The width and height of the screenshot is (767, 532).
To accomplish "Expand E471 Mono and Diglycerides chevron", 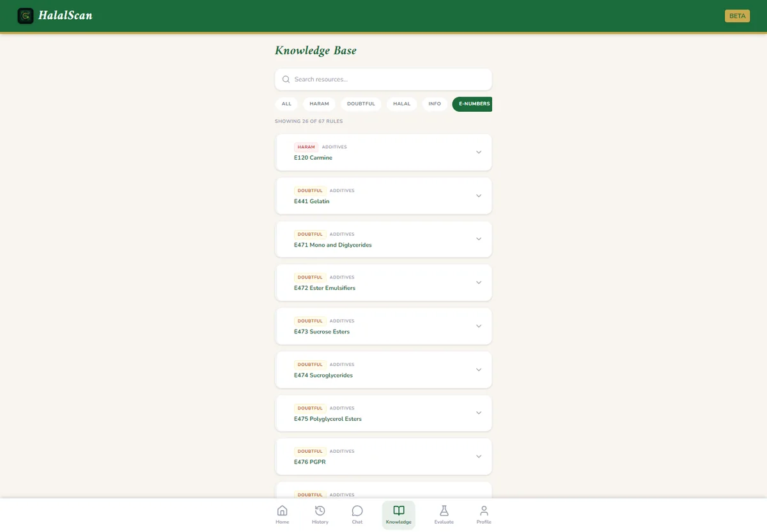I will [479, 239].
